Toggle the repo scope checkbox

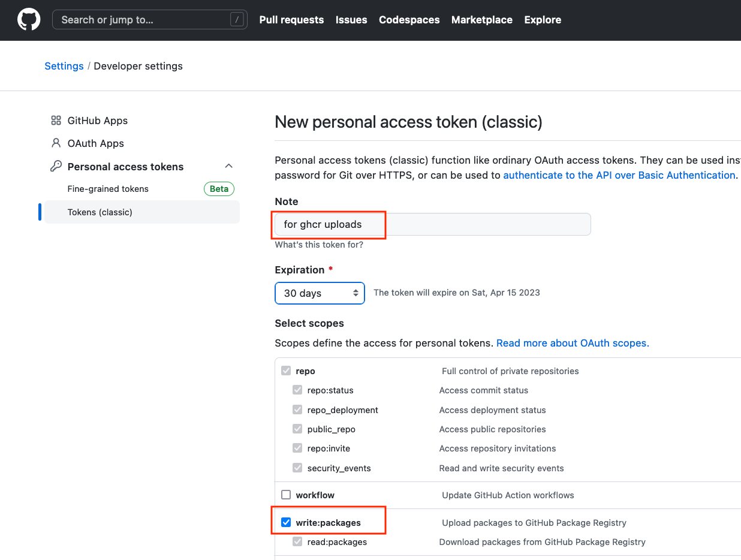click(x=286, y=371)
